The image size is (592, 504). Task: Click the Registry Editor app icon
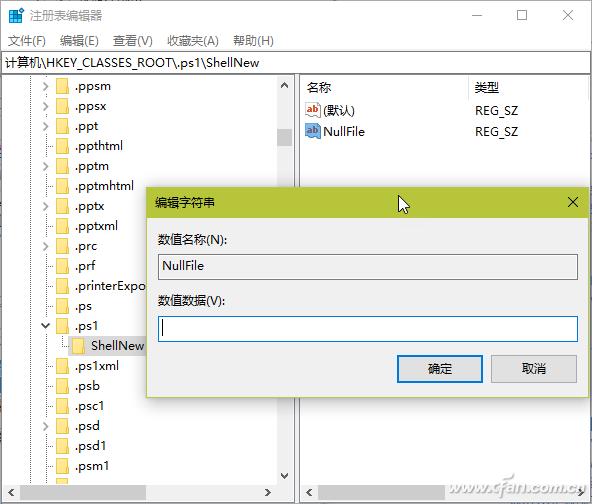pyautogui.click(x=16, y=15)
